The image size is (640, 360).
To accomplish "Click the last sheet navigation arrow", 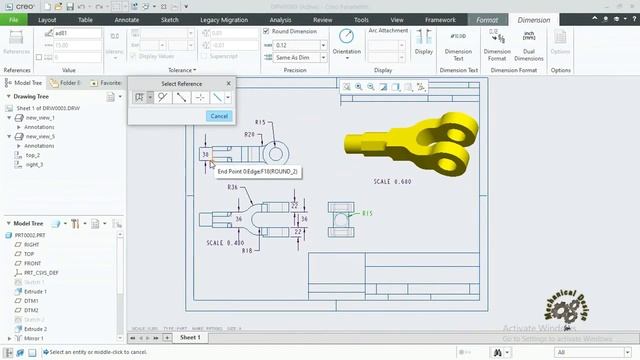I will [156, 338].
